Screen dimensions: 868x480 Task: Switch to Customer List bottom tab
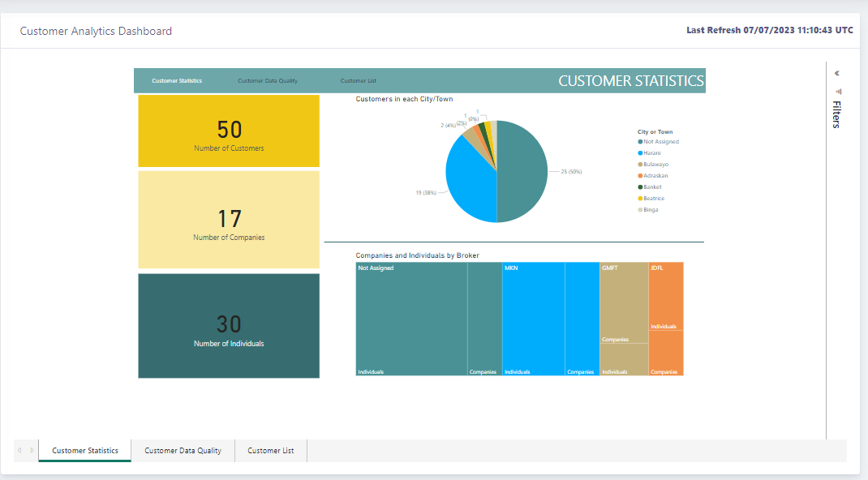pos(271,451)
